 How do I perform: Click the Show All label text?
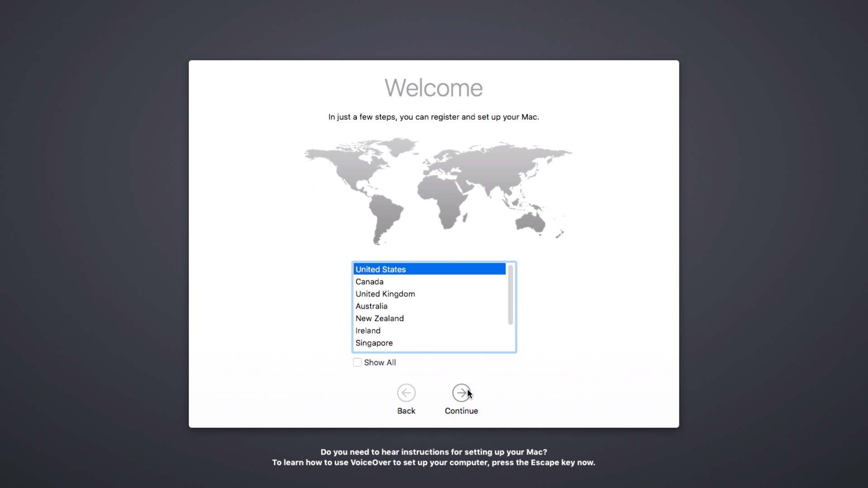[x=380, y=362]
